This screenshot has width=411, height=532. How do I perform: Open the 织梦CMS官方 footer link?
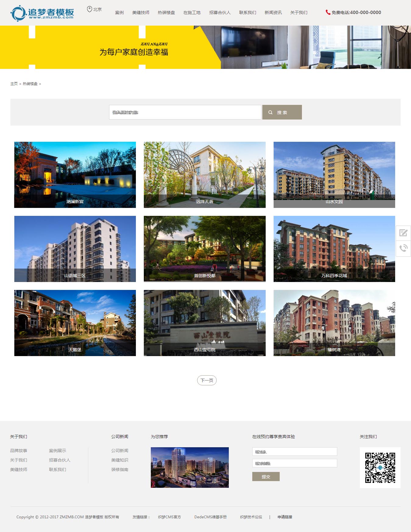pos(169,517)
